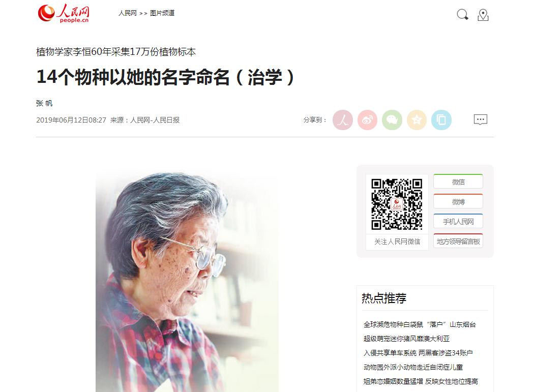534x392 pixels.
Task: Click the WeChat QR code image
Action: pos(397,204)
